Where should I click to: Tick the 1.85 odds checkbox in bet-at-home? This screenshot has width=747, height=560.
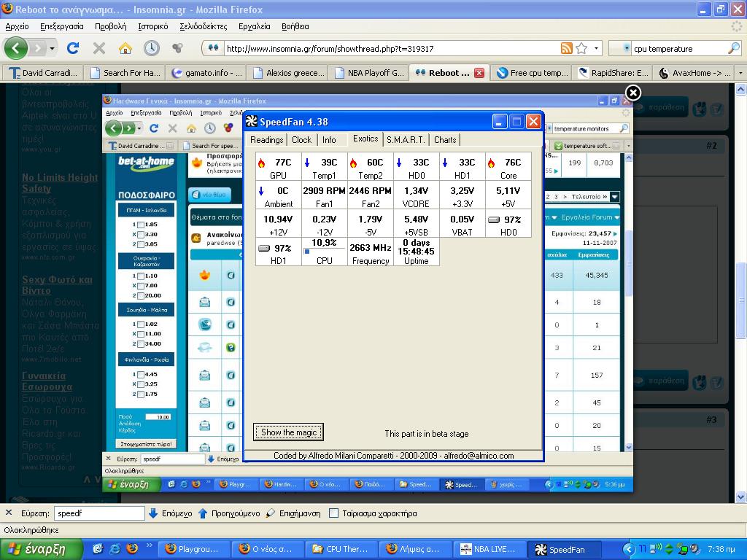pos(141,225)
